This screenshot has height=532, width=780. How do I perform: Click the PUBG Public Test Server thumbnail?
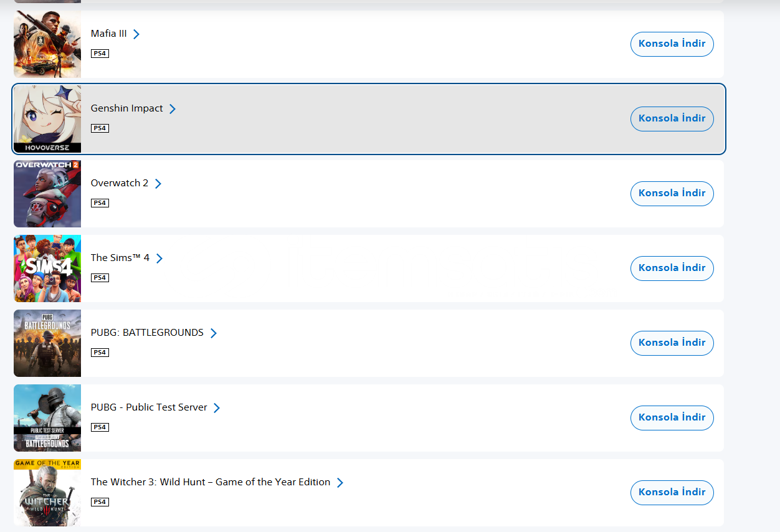pyautogui.click(x=47, y=418)
